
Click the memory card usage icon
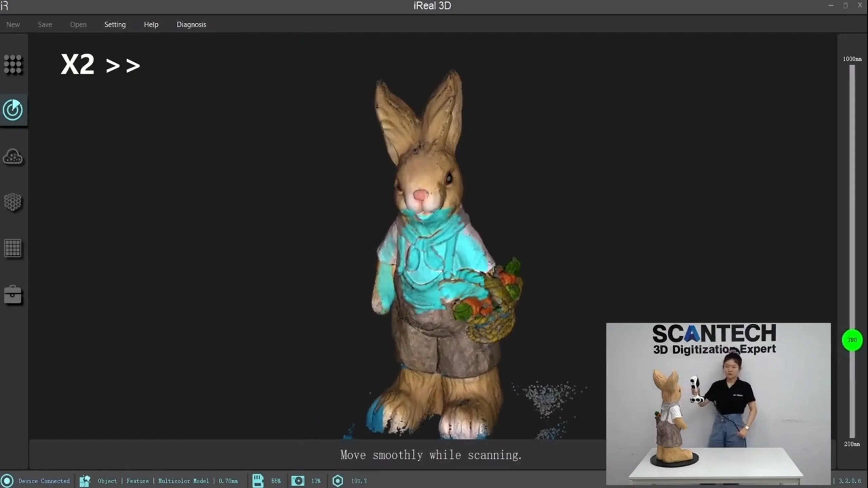pyautogui.click(x=258, y=481)
